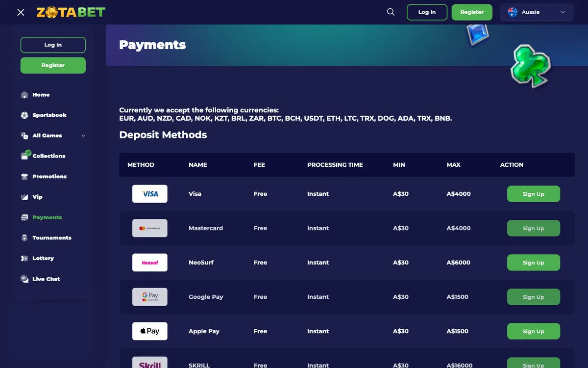The image size is (588, 368).
Task: Click the Sportsbook ball icon
Action: point(24,115)
